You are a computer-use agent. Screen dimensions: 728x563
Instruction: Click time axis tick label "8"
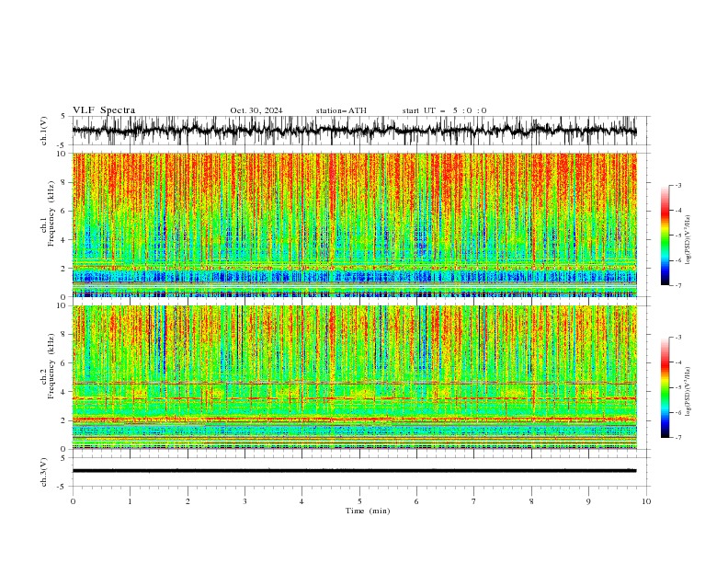click(x=531, y=501)
